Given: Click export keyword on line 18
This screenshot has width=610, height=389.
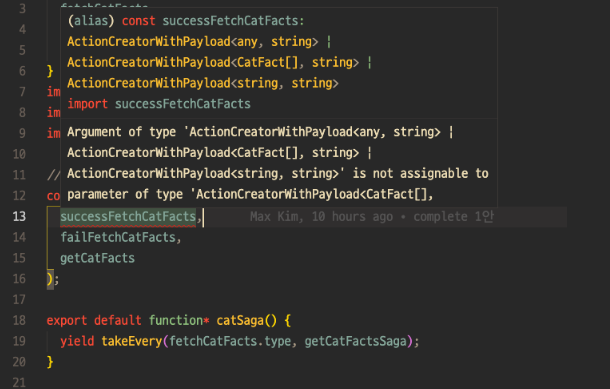Looking at the screenshot, I should (x=67, y=320).
